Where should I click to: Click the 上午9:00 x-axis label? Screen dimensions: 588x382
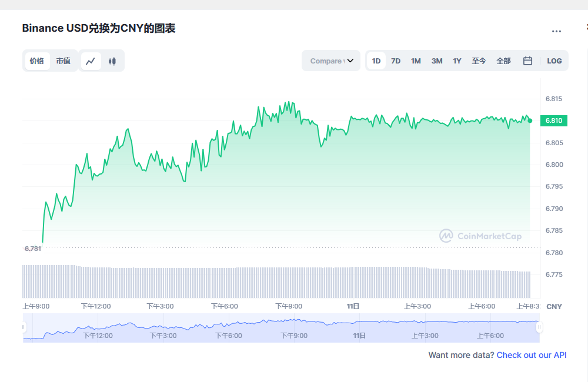(x=36, y=306)
